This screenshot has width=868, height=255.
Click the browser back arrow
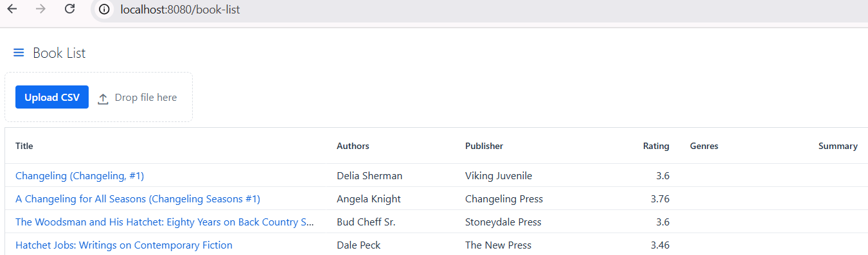(x=12, y=10)
